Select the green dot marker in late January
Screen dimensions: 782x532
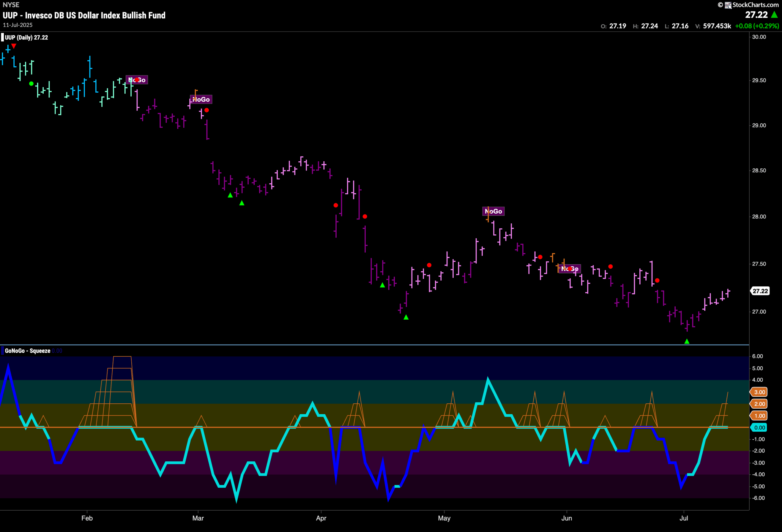point(31,83)
